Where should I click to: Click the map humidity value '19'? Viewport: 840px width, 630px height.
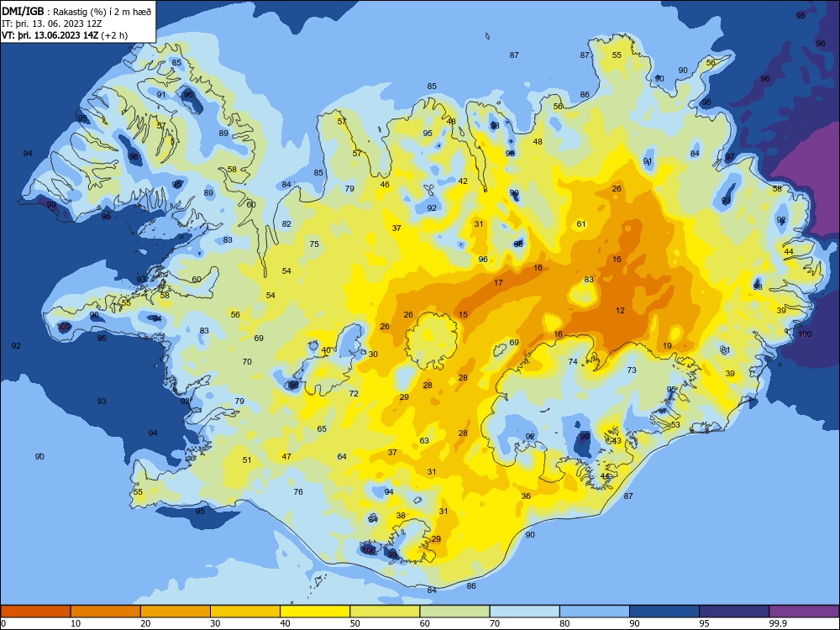667,345
